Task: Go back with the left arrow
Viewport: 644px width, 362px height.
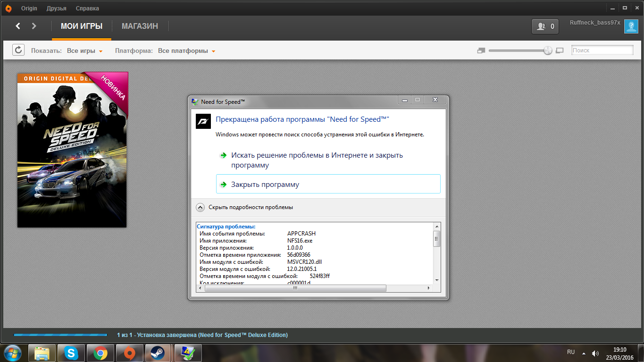Action: (18, 26)
